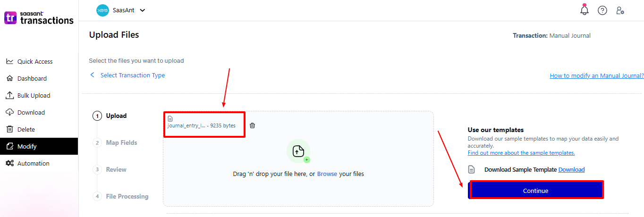Screen dimensions: 644x217
Task: Select step 2 Map Fields
Action: [116, 143]
